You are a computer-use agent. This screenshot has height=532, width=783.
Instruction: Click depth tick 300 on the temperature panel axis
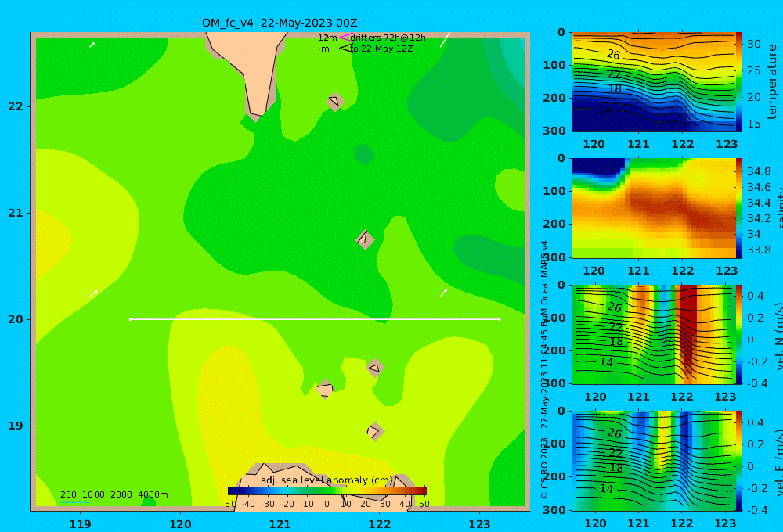[554, 131]
